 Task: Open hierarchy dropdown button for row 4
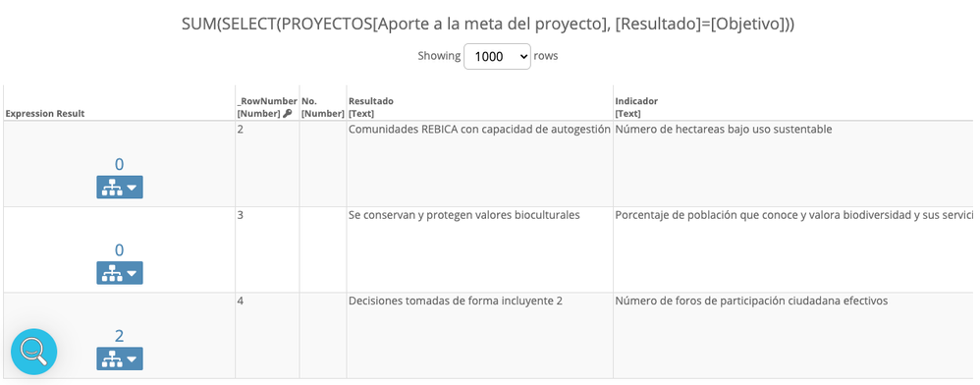pyautogui.click(x=120, y=358)
